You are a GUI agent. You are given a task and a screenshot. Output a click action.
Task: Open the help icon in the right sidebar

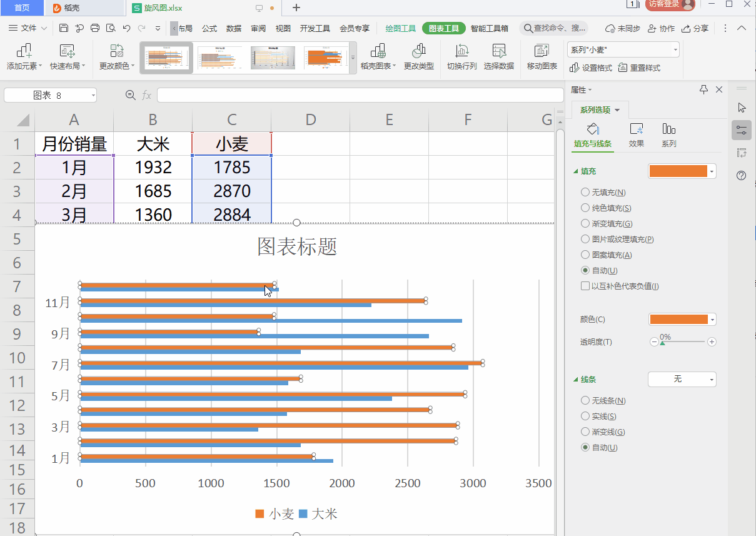(742, 175)
